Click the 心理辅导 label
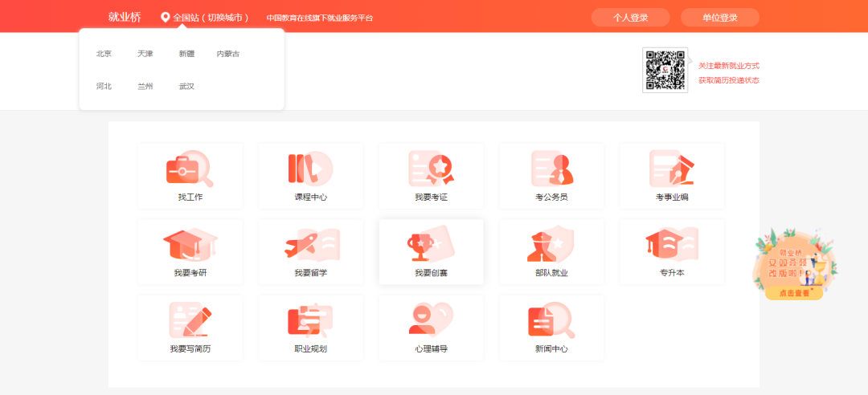This screenshot has height=395, width=868. pyautogui.click(x=432, y=349)
